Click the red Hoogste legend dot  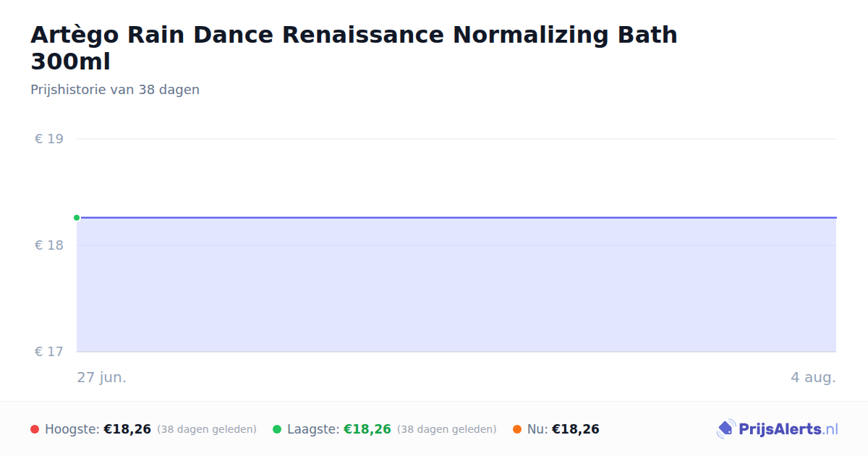pyautogui.click(x=35, y=429)
